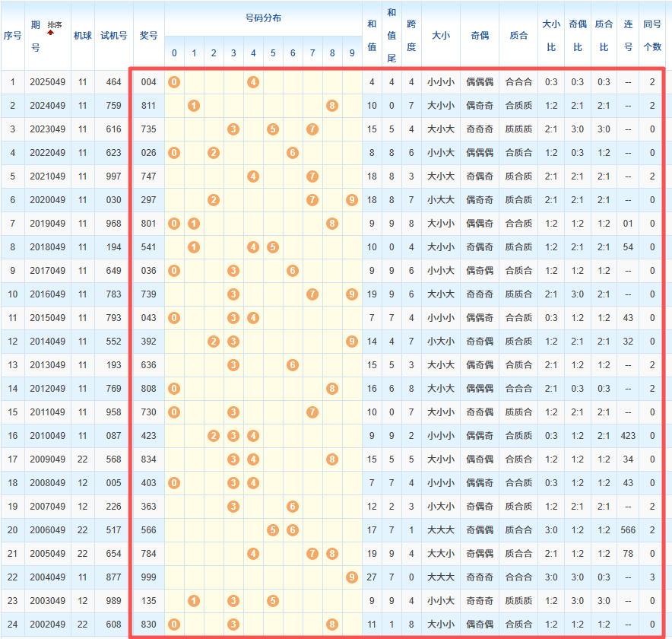Click orange ball 1 in row 2024049
This screenshot has height=639, width=672.
point(193,106)
